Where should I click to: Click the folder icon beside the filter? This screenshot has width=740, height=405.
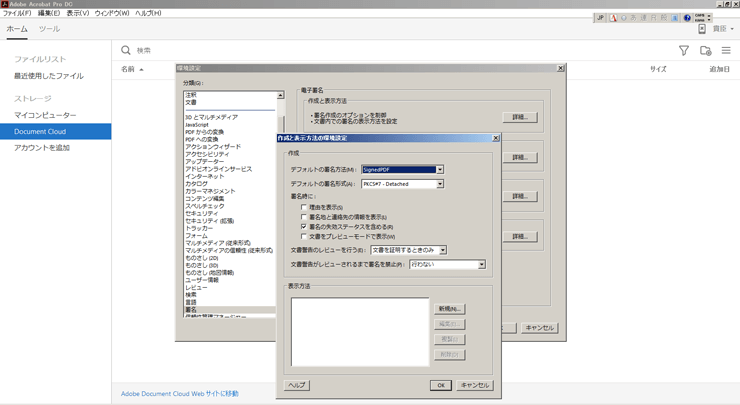[705, 50]
